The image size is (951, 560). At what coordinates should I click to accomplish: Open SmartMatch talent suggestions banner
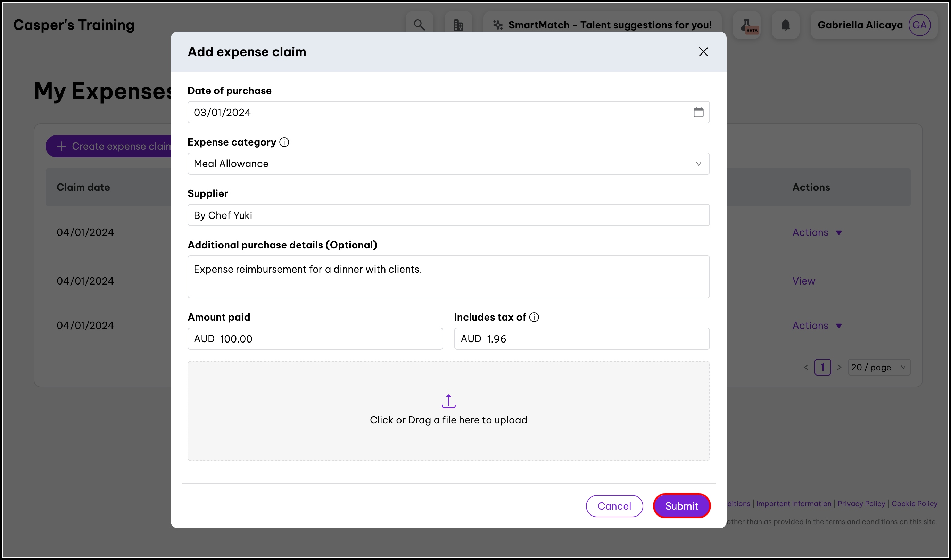pos(602,25)
